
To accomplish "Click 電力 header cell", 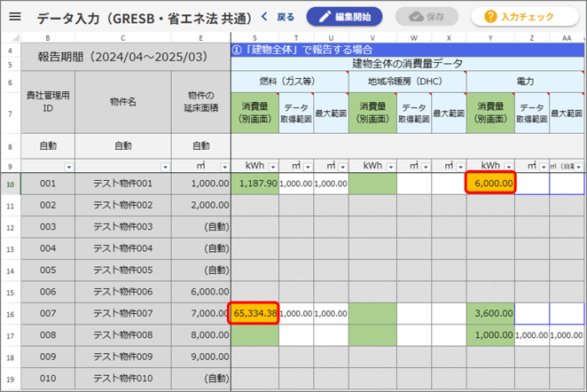I will [525, 82].
